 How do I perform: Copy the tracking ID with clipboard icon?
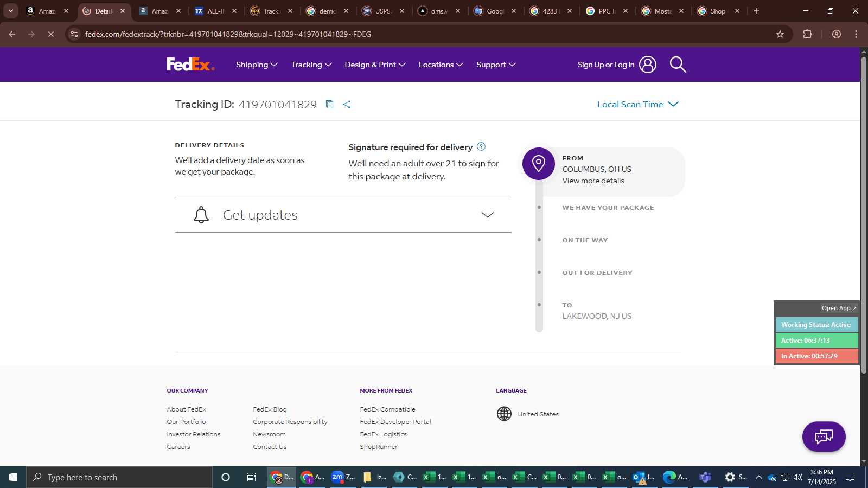tap(329, 104)
